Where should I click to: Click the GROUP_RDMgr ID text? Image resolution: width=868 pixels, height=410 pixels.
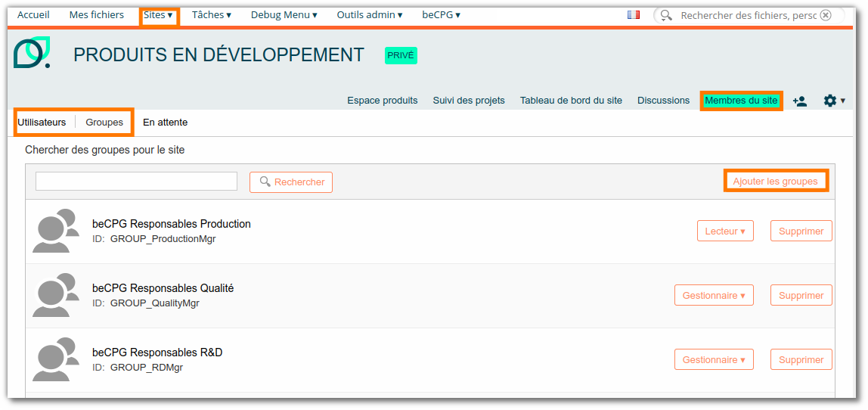[x=146, y=368]
